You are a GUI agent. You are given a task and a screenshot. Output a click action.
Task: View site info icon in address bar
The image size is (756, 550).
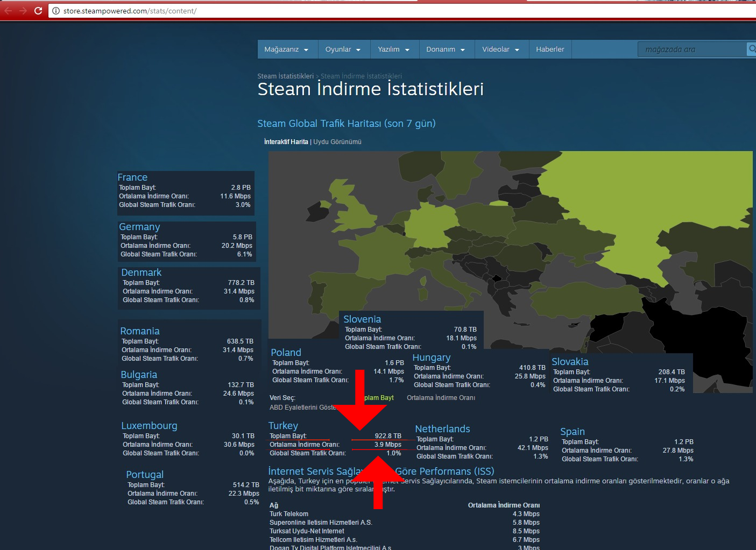point(55,11)
